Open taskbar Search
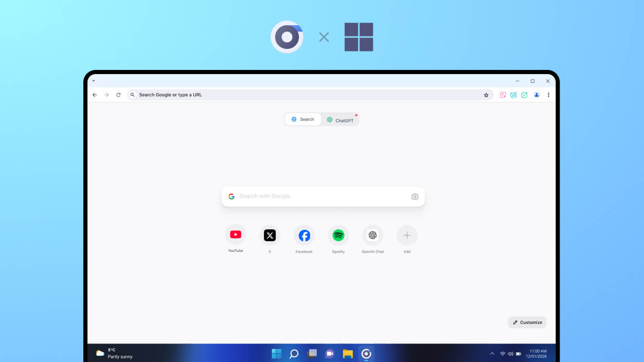The image size is (644, 362). [x=294, y=353]
